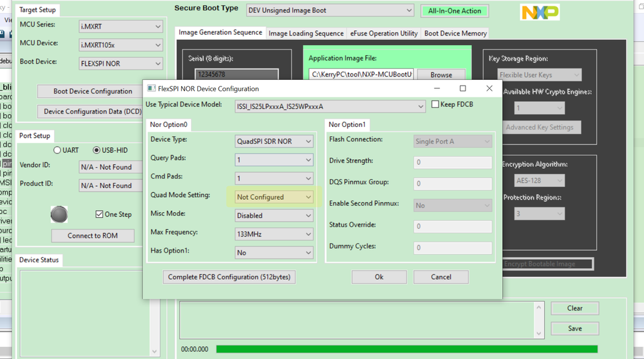Open the MCU Series dropdown
The width and height of the screenshot is (644, 359).
(x=121, y=26)
